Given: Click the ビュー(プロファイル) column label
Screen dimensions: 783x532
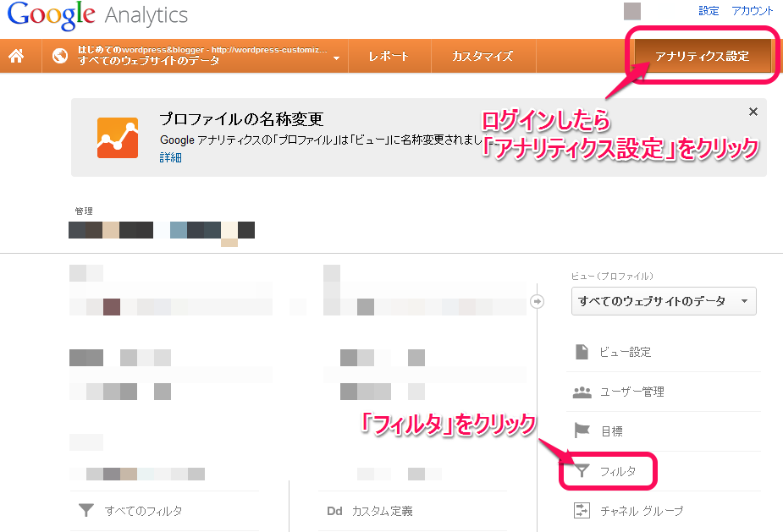Looking at the screenshot, I should [612, 276].
